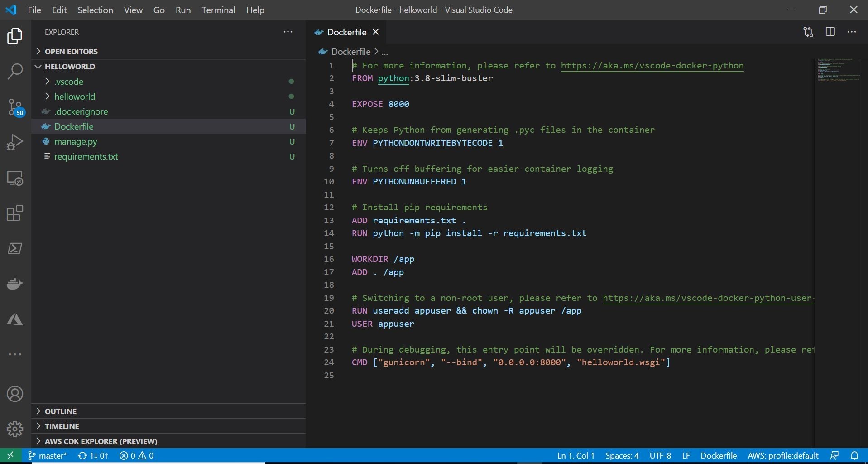868x464 pixels.
Task: Split the editor to the right
Action: click(830, 32)
